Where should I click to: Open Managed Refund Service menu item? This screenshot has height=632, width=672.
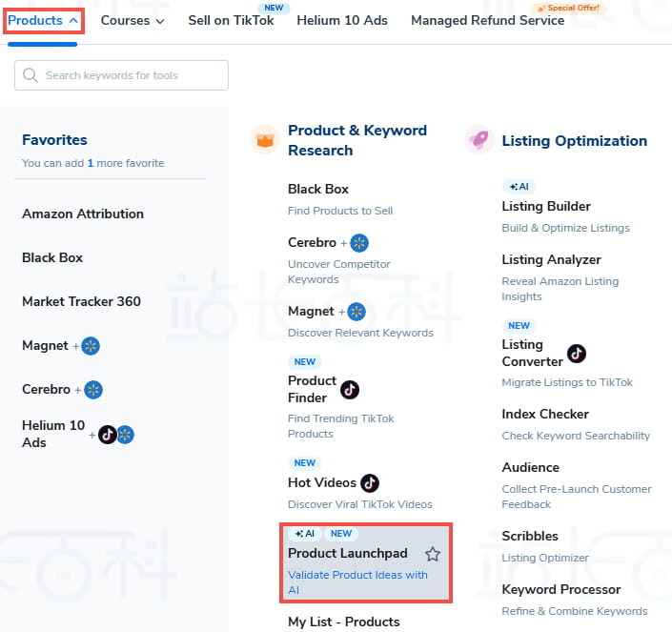click(487, 20)
